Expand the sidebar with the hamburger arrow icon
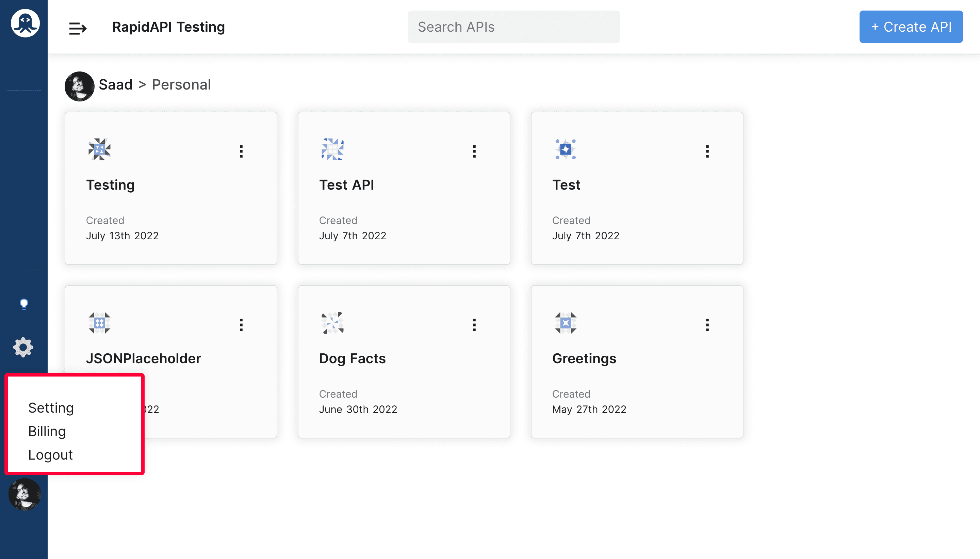The image size is (980, 559). click(78, 28)
